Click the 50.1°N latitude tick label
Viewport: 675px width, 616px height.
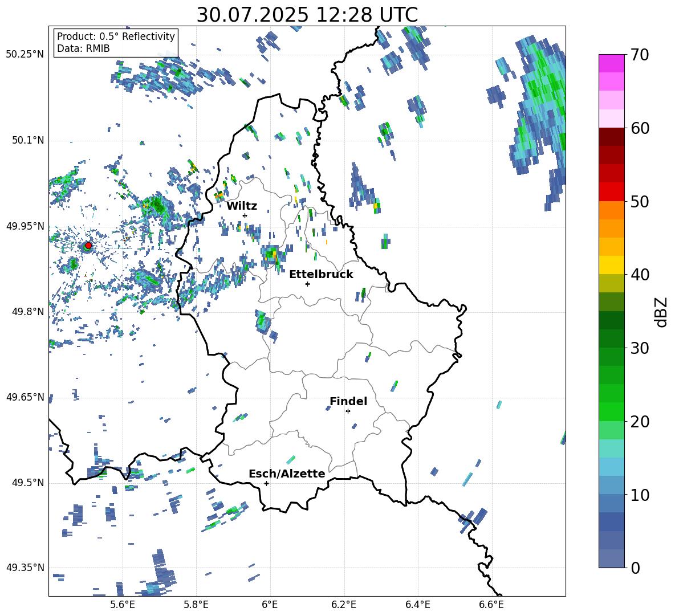coord(27,140)
